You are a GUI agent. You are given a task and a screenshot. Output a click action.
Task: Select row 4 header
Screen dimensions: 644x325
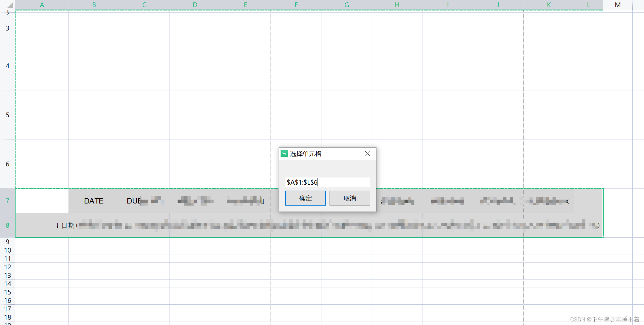pyautogui.click(x=7, y=66)
